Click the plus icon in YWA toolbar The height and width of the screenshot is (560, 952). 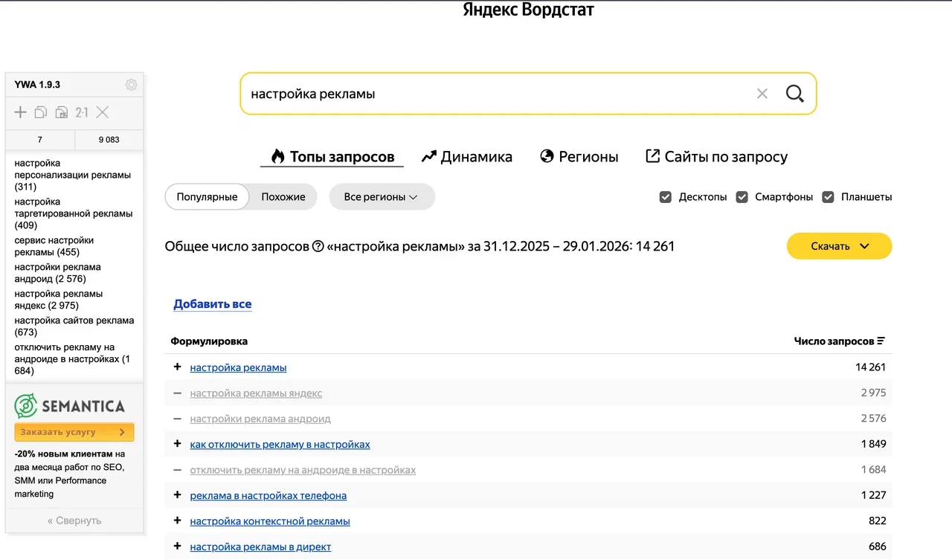click(x=19, y=112)
